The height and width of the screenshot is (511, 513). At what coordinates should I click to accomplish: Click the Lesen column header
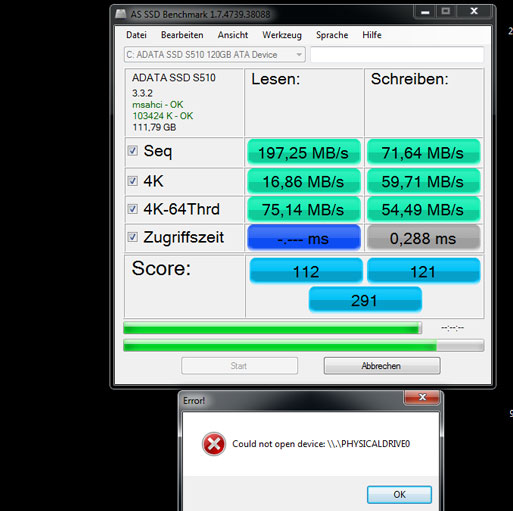275,79
